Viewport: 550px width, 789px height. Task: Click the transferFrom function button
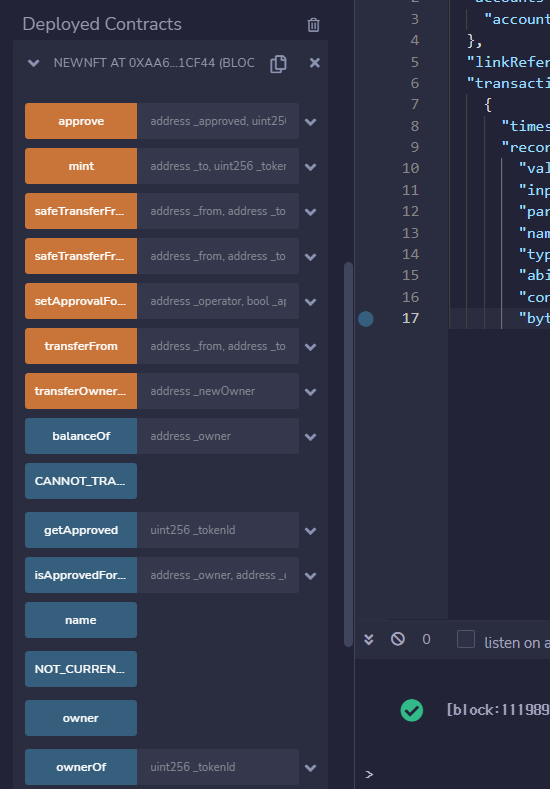(x=81, y=346)
